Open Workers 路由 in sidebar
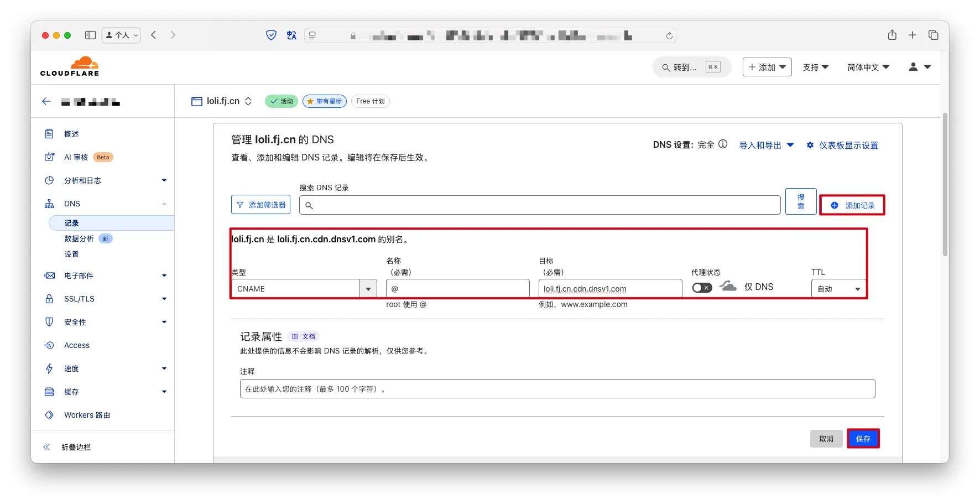The width and height of the screenshot is (980, 504). [x=87, y=415]
